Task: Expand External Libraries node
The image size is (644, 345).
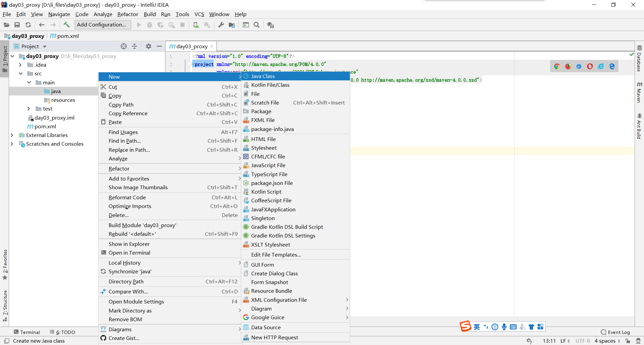Action: coord(12,135)
